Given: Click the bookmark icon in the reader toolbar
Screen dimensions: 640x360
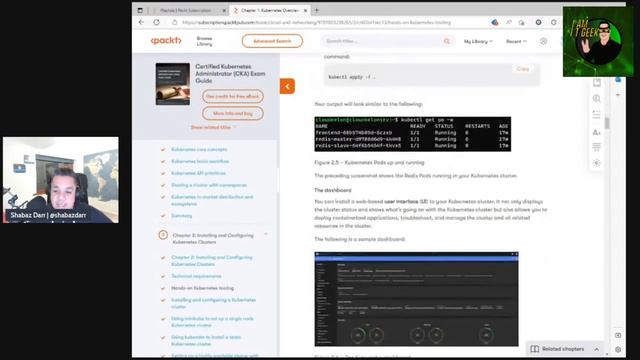Looking at the screenshot, I should pyautogui.click(x=597, y=83).
